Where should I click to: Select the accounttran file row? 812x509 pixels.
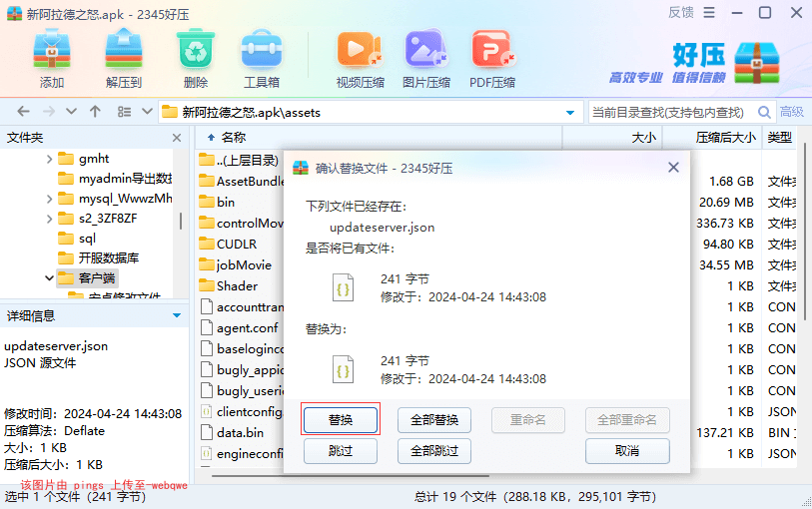coord(241,306)
